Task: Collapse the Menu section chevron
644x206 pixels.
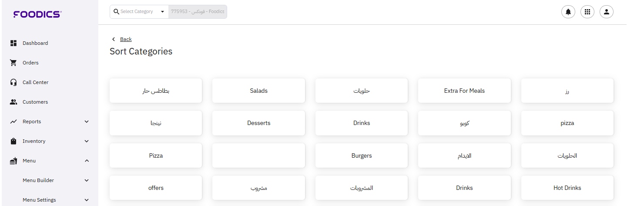Action: tap(87, 161)
